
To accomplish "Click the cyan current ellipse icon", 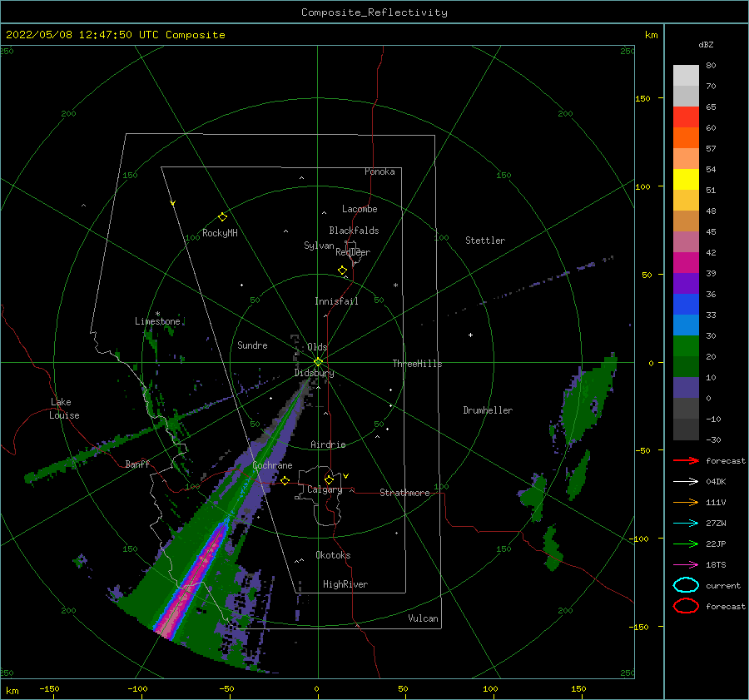I will pos(686,585).
